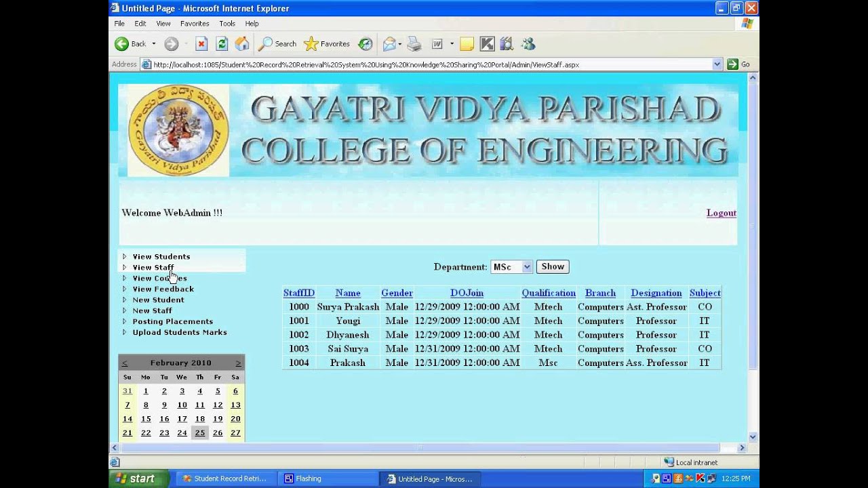Click the Show button
Screen dimensions: 868x488
click(553, 267)
